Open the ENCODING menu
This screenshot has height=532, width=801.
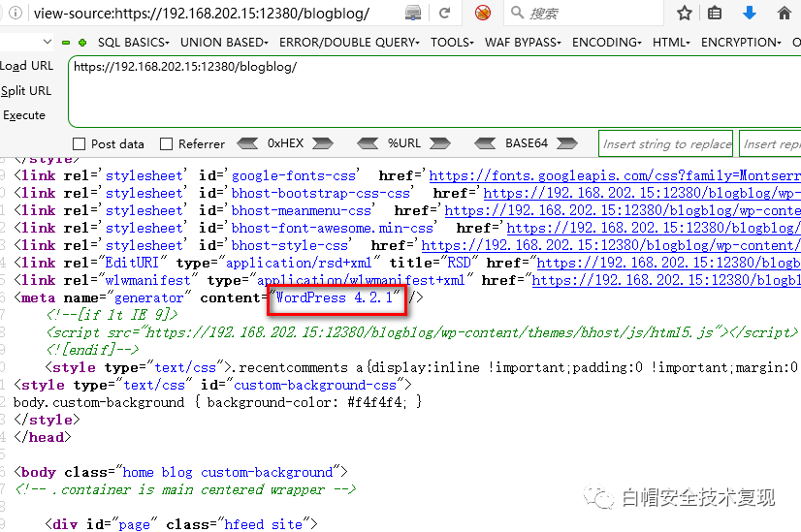(x=606, y=43)
